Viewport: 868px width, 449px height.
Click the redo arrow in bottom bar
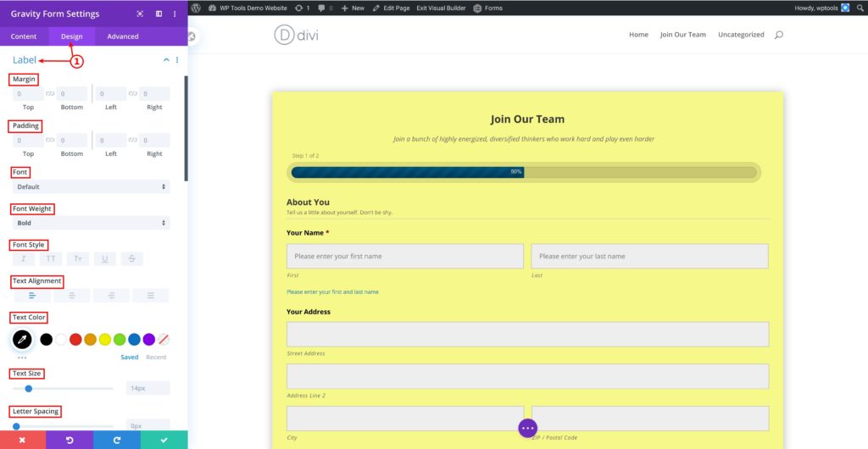point(117,440)
